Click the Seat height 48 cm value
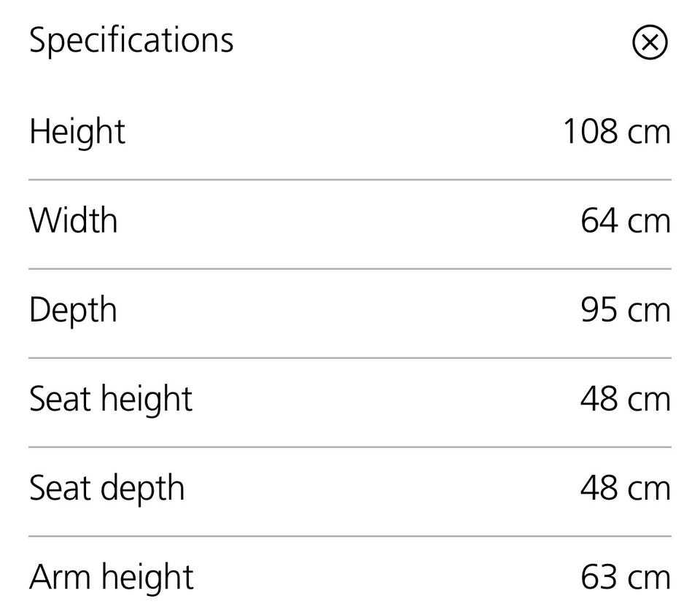 point(625,399)
